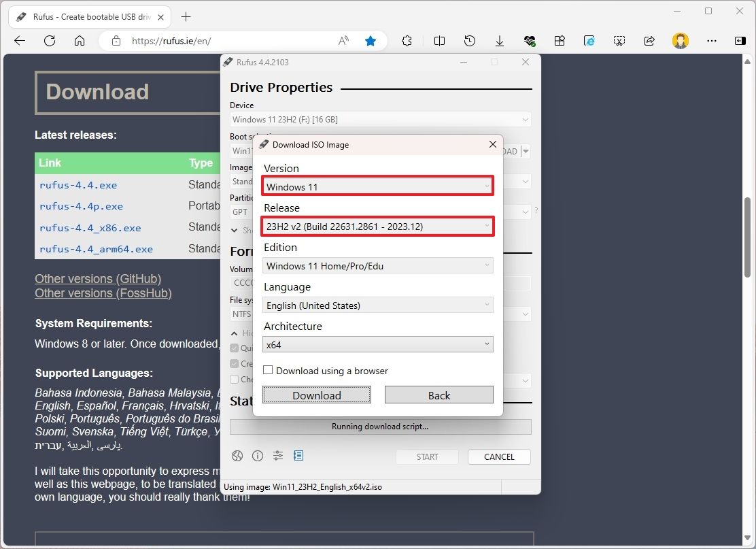
Task: Open the Rufus log viewer icon
Action: [298, 456]
